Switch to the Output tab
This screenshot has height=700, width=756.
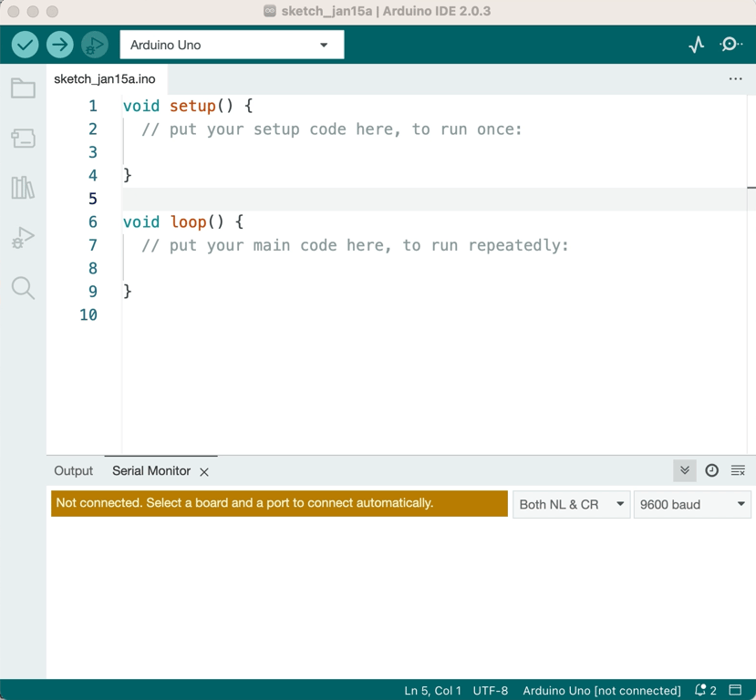tap(73, 471)
